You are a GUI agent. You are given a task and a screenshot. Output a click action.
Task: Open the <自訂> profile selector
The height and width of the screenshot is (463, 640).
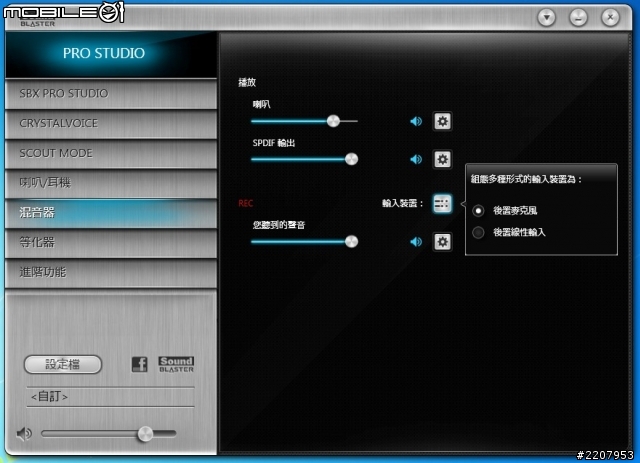(x=110, y=396)
